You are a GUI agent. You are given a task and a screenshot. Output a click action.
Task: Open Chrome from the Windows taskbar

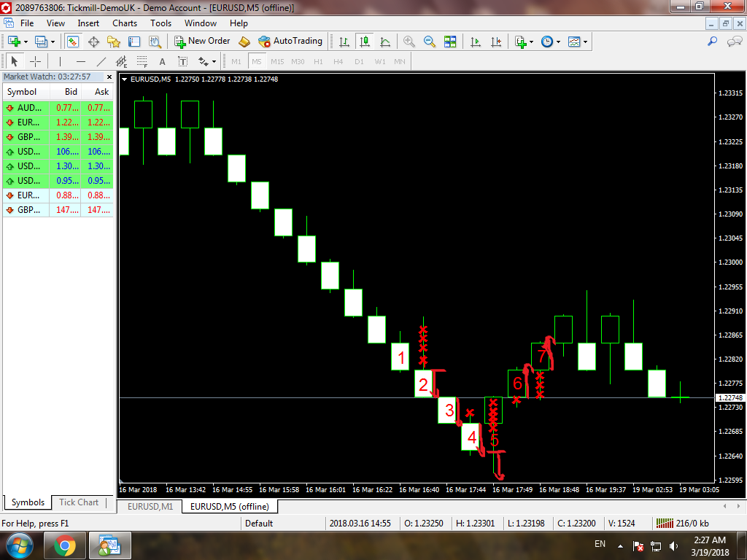pos(65,545)
